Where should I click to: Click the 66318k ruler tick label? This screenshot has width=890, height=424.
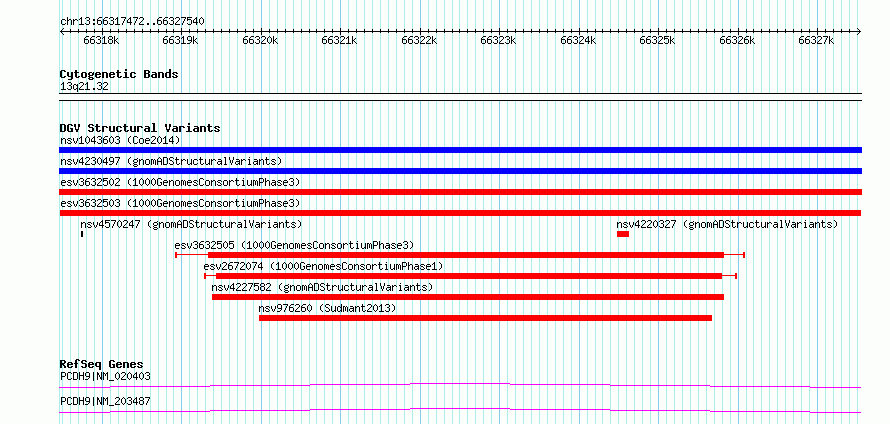point(101,41)
